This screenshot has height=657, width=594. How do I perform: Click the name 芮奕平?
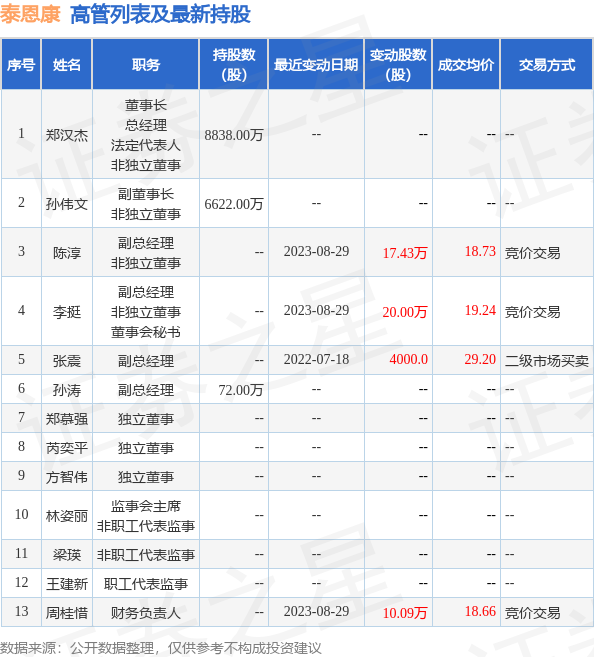[67, 448]
